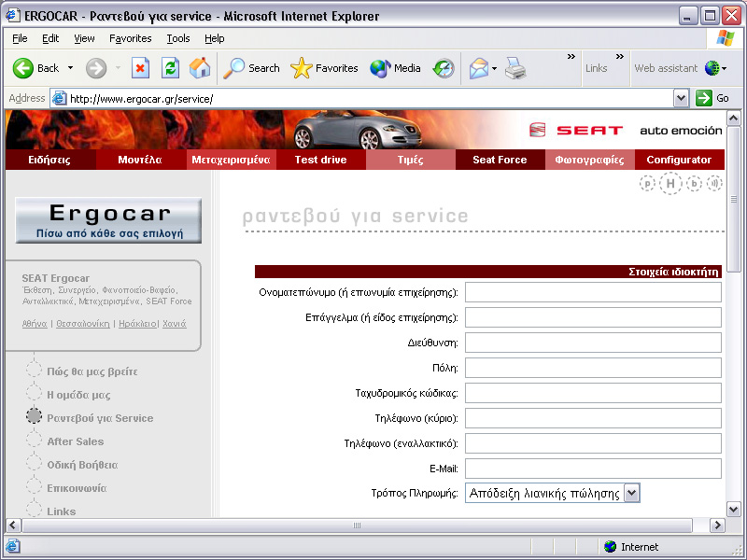The width and height of the screenshot is (747, 560).
Task: Click the vertical scrollbar down arrow
Action: 734,509
